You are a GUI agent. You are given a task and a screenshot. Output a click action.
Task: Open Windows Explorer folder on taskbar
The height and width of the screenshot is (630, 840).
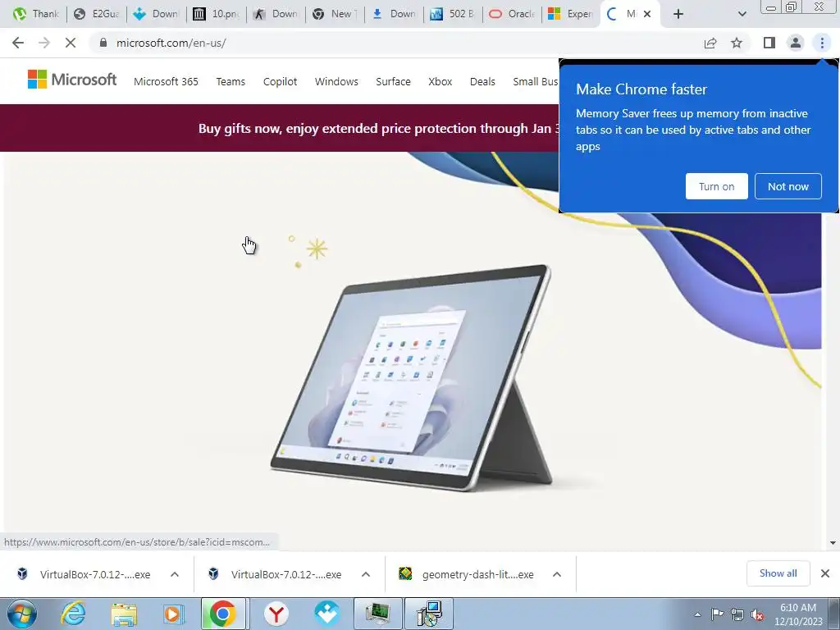pos(124,614)
